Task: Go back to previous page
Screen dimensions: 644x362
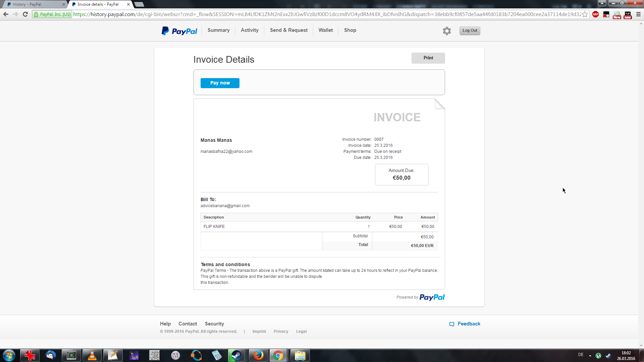Action: (x=6, y=14)
